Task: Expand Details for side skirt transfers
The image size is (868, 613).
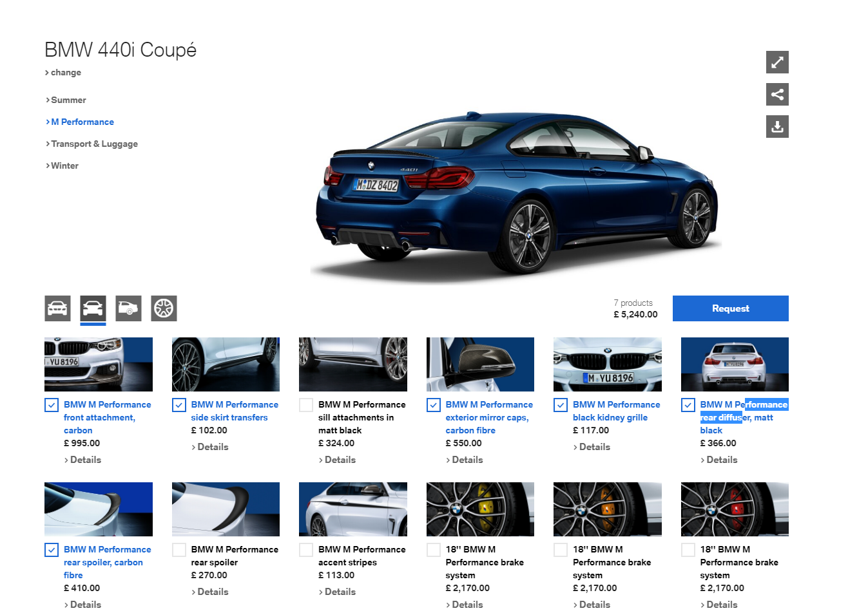Action: 210,447
